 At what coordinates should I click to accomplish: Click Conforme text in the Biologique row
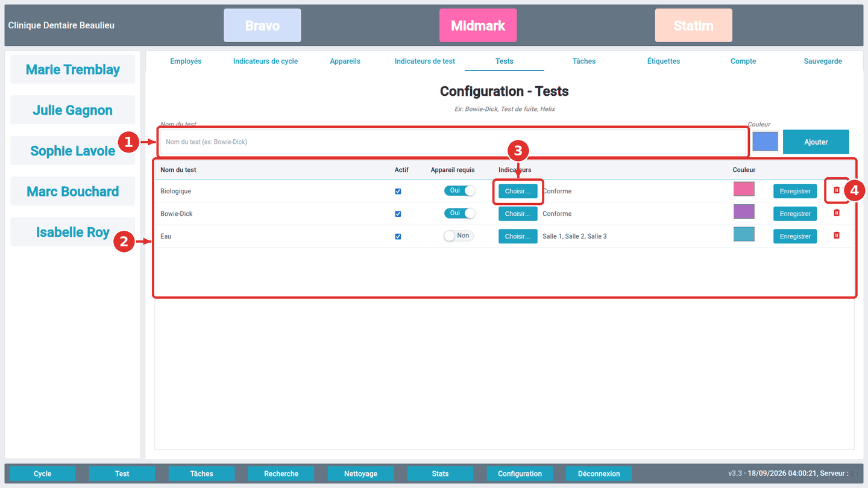557,191
